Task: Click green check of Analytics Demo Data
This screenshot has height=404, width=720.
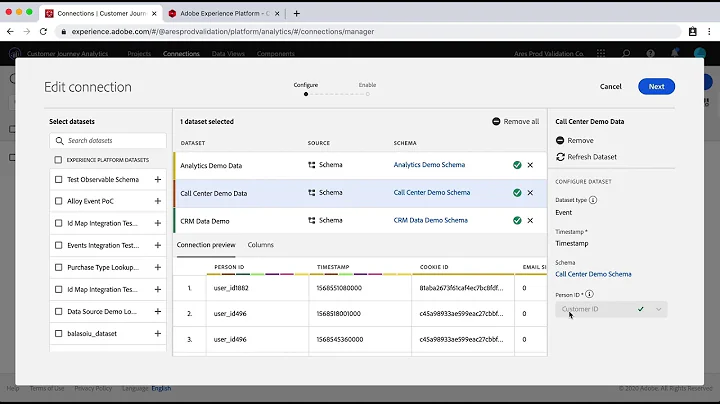Action: (x=517, y=165)
